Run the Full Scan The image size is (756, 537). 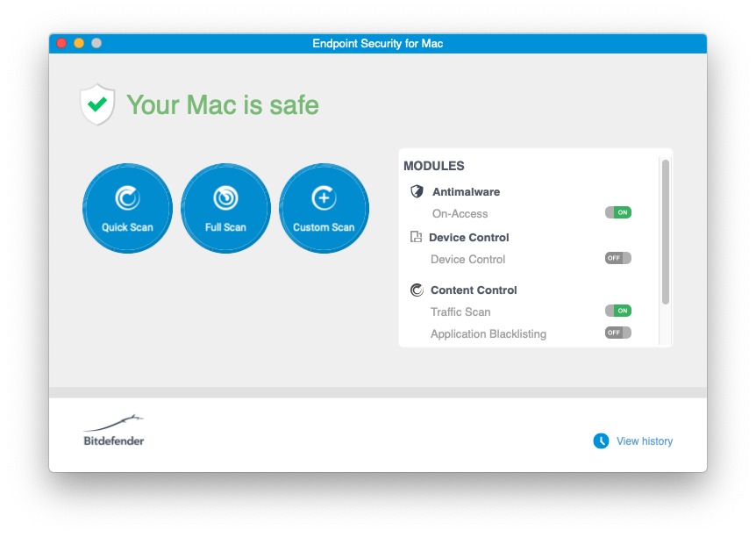225,208
